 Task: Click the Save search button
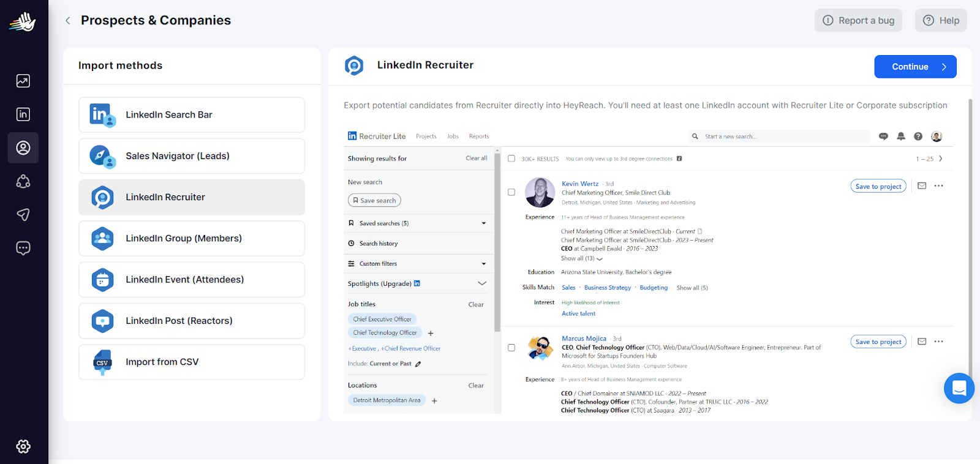point(374,200)
